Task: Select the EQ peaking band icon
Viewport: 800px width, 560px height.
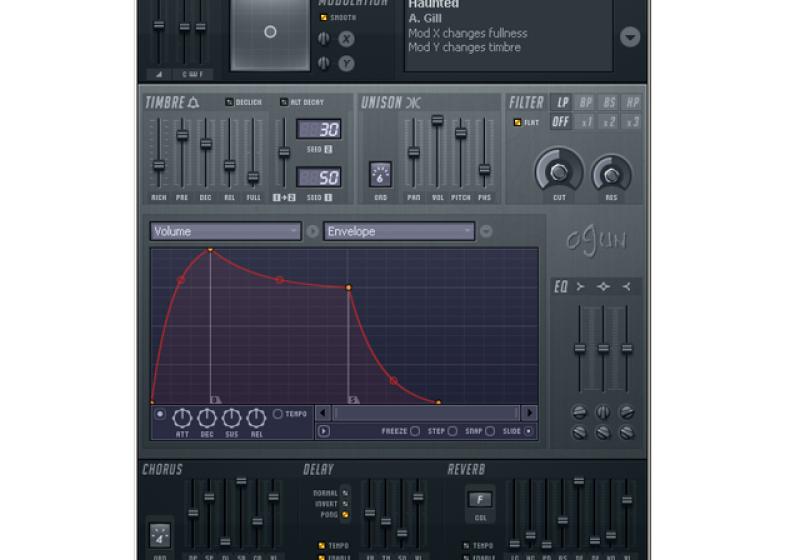Action: point(603,287)
